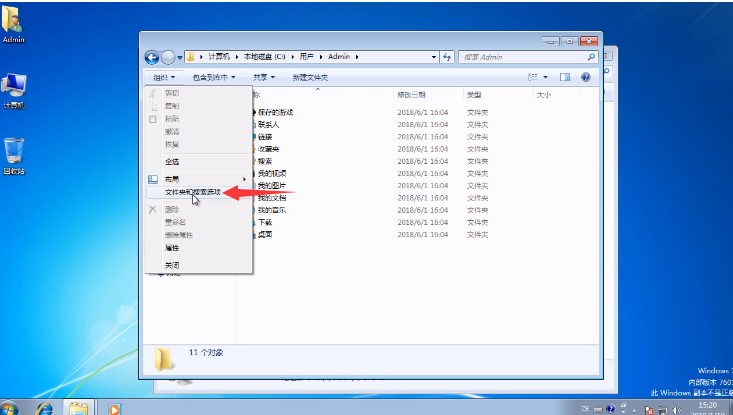Choose 全选 from the organize menu
The height and width of the screenshot is (415, 733).
point(199,162)
